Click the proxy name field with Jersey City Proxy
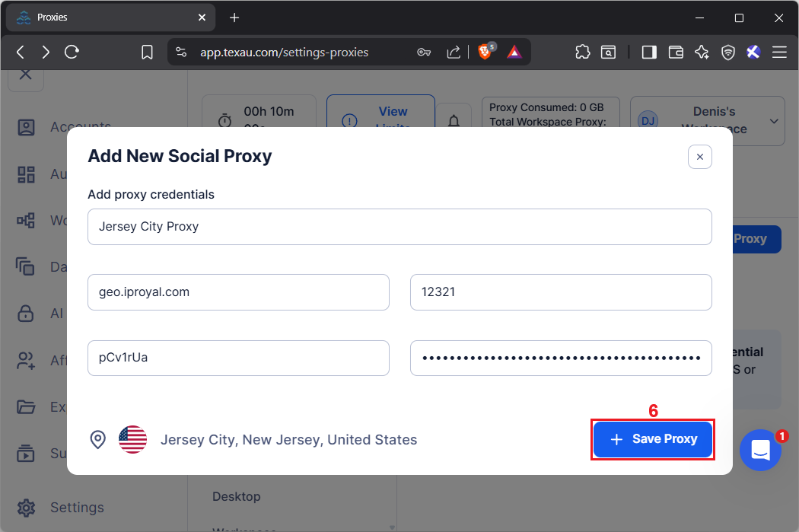 point(399,227)
